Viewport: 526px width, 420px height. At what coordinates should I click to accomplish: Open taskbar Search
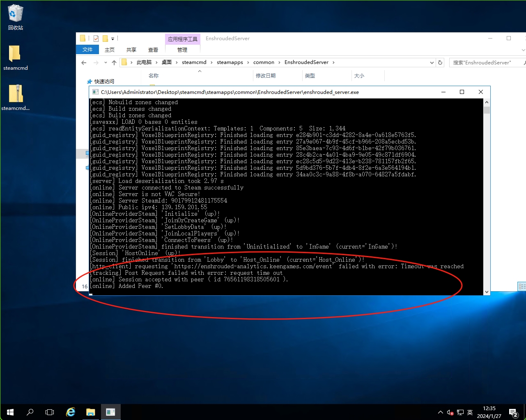(x=30, y=412)
